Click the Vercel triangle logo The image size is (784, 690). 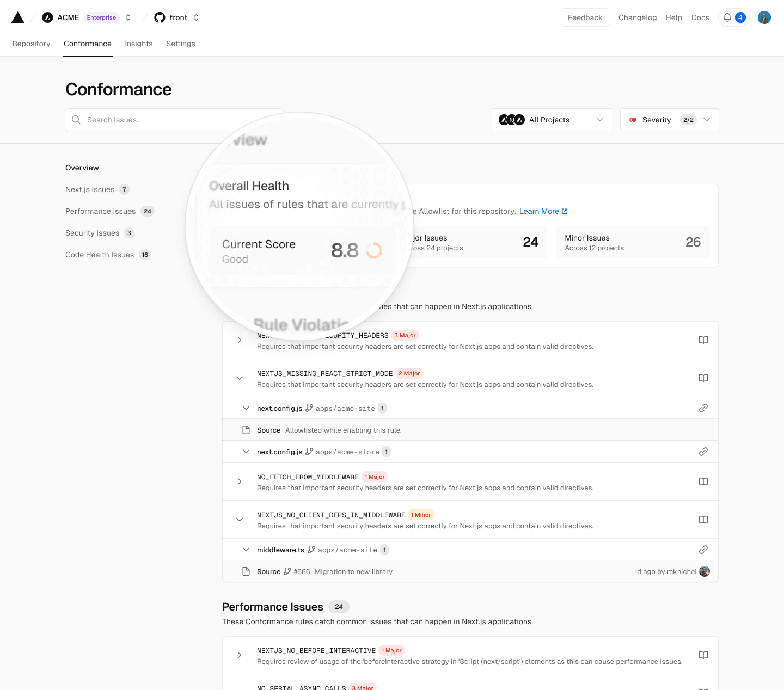18,18
